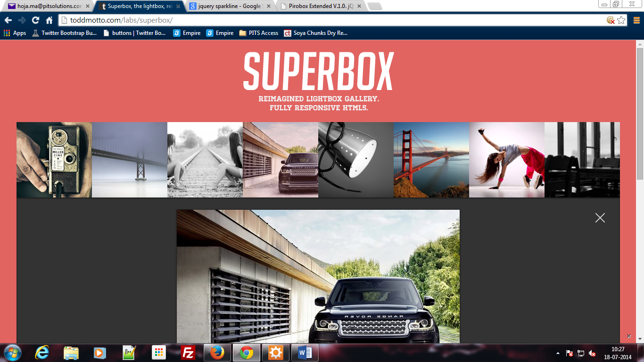
Task: Click the muted volume tray icon
Action: pos(593,353)
